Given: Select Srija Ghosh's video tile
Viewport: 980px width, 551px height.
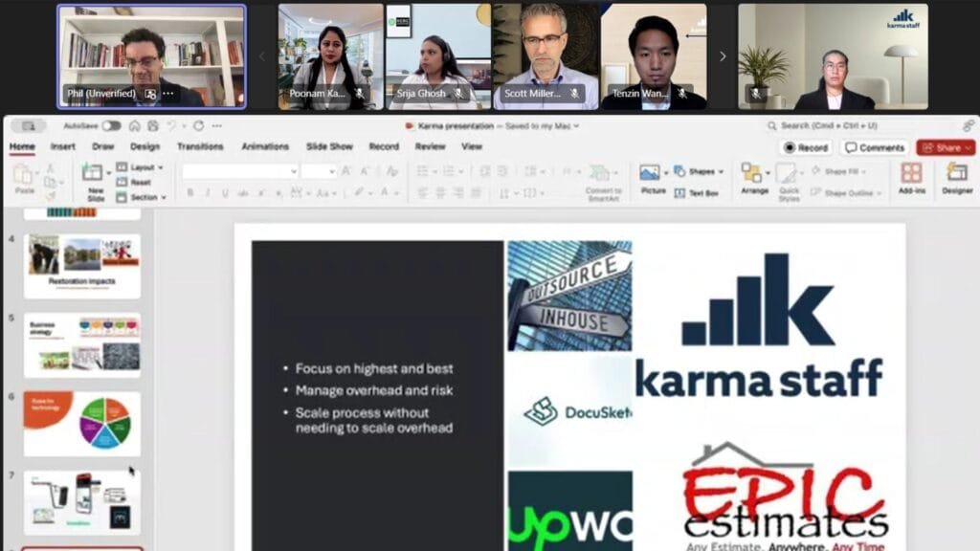Looking at the screenshot, I should point(438,56).
